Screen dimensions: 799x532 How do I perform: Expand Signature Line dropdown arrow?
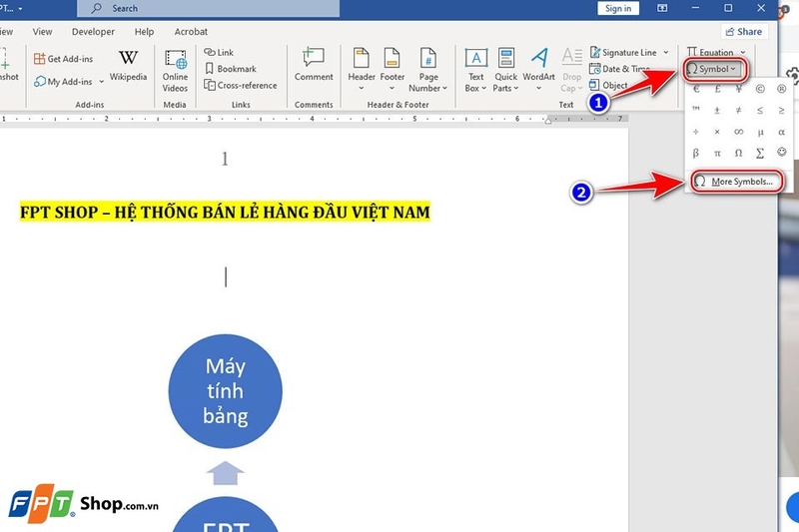(666, 52)
